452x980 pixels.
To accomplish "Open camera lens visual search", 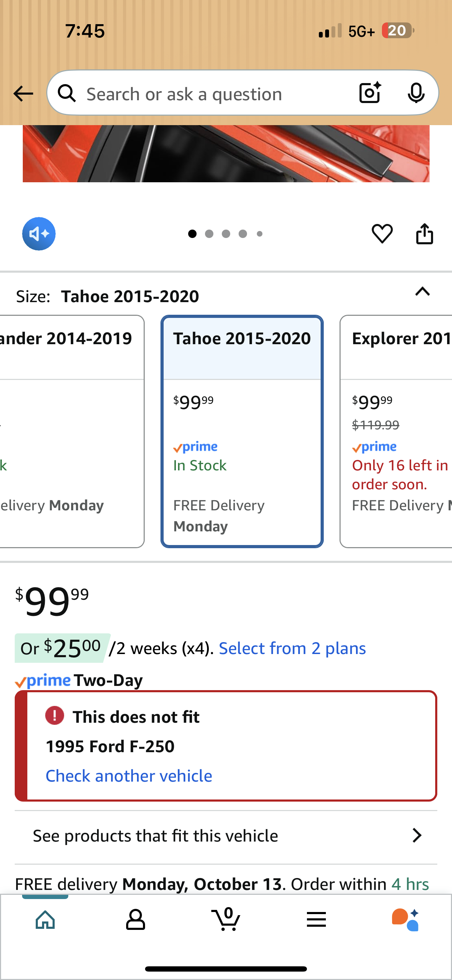I will pyautogui.click(x=370, y=93).
